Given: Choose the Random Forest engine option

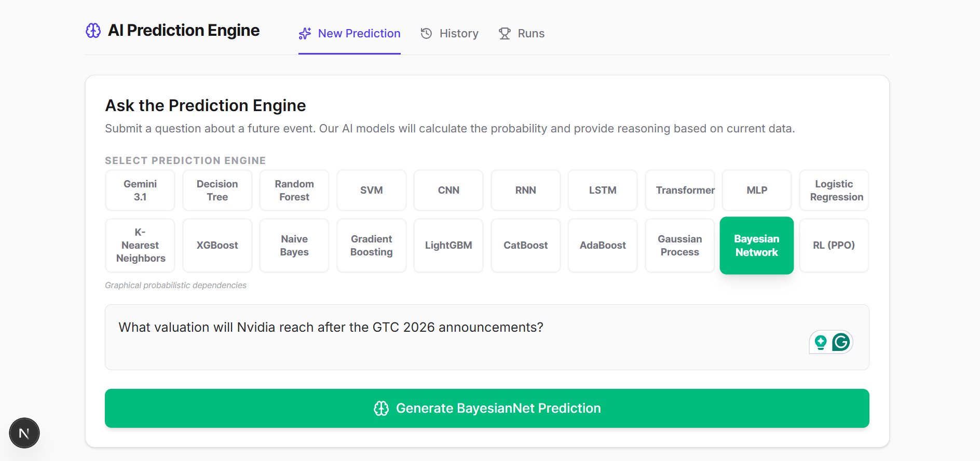Looking at the screenshot, I should [x=294, y=191].
